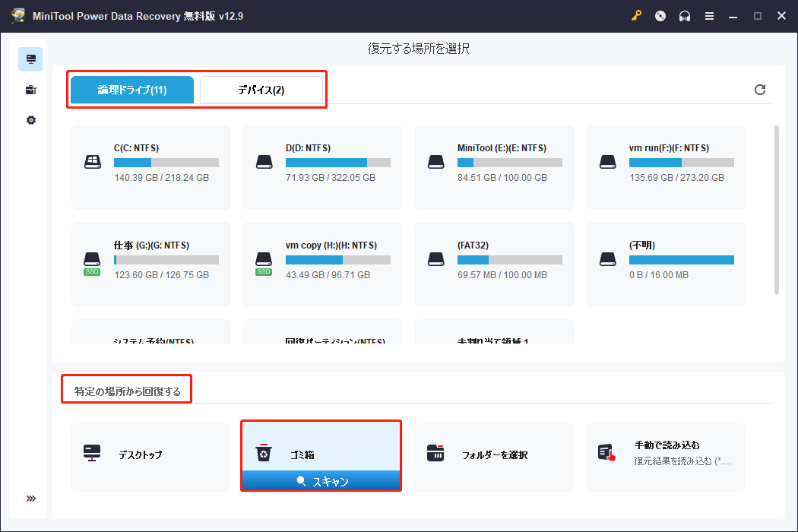
Task: Click the システム予約(NTFS) partition card
Action: tap(151, 332)
